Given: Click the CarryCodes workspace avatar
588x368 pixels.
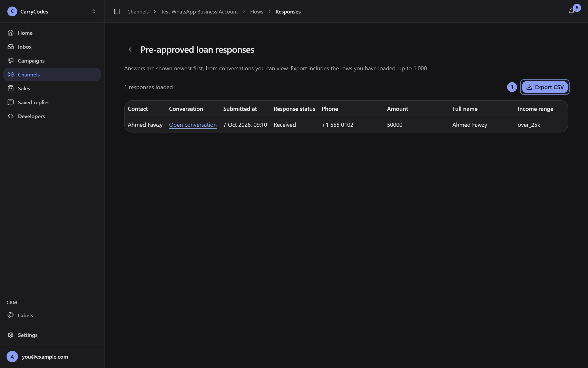Looking at the screenshot, I should [12, 11].
